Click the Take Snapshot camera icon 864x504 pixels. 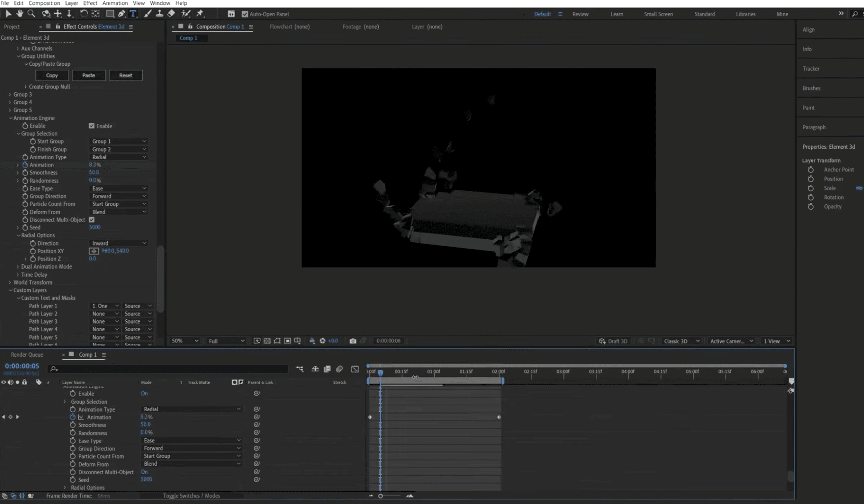(x=353, y=341)
